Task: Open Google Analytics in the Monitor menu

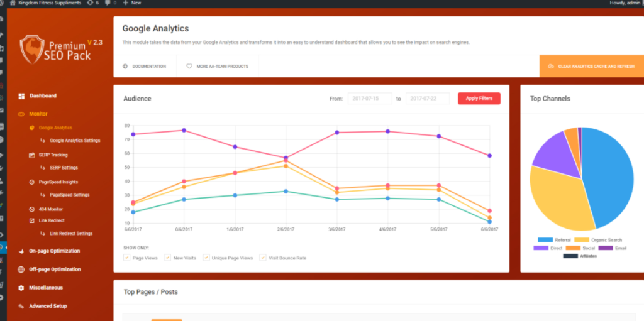Action: click(x=55, y=128)
